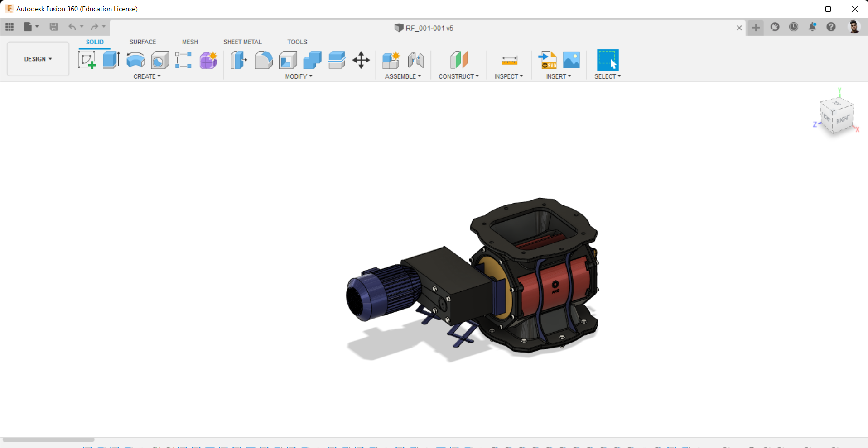
Task: Switch to the SURFACE tab
Action: pyautogui.click(x=143, y=42)
